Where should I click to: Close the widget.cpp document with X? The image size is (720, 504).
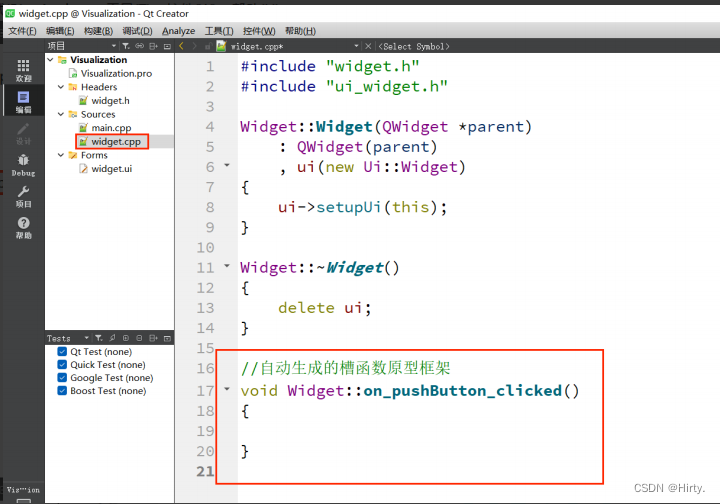tap(368, 46)
